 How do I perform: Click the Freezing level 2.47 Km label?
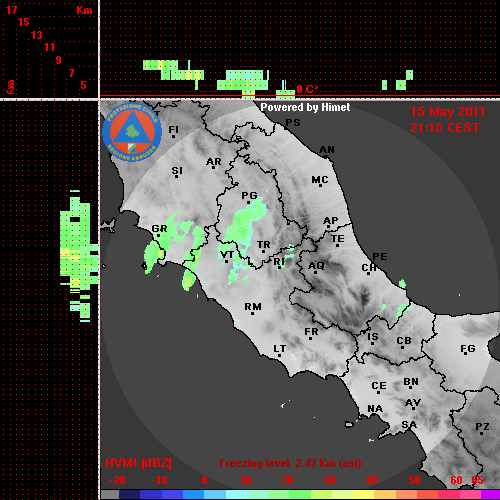pos(290,463)
